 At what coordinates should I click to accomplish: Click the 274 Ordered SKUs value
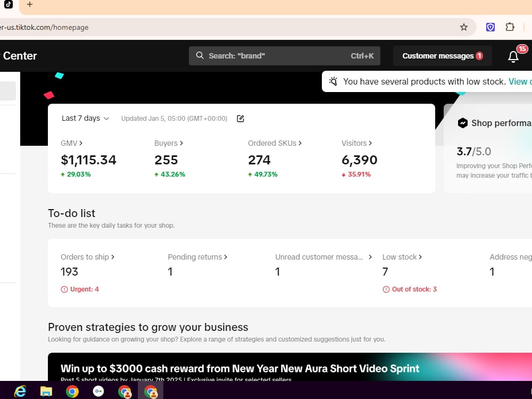coord(259,160)
